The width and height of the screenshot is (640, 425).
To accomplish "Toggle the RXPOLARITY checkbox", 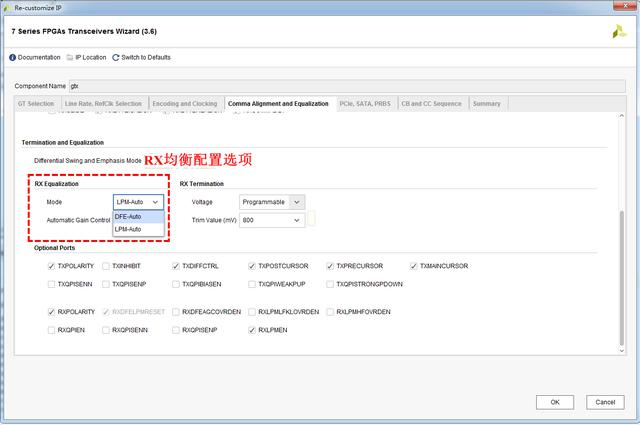I will pos(51,312).
